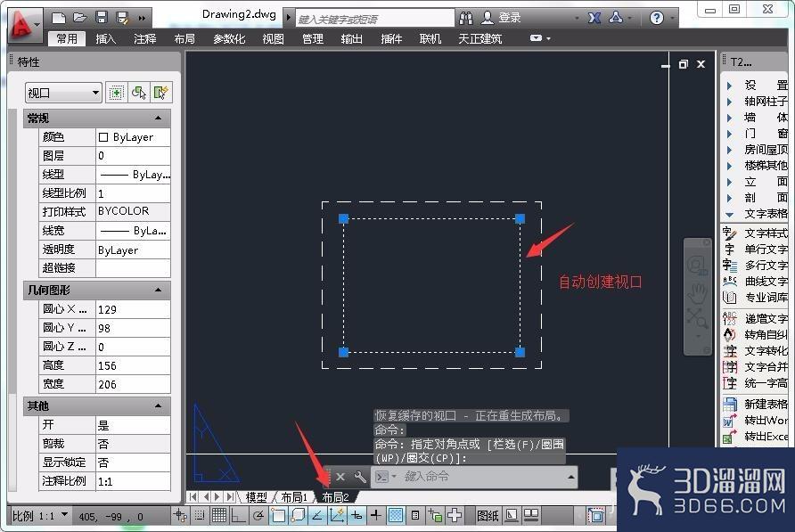Click the Select Objects icon in Properties

point(139,93)
